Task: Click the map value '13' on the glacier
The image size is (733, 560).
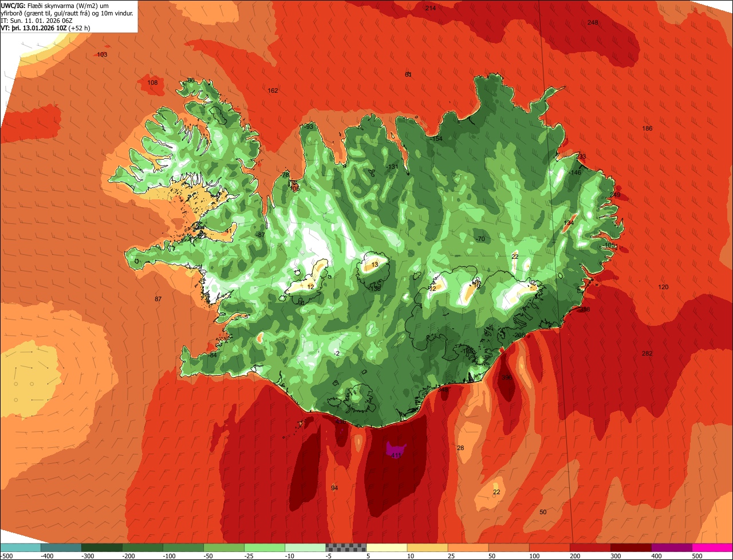Action: click(375, 265)
